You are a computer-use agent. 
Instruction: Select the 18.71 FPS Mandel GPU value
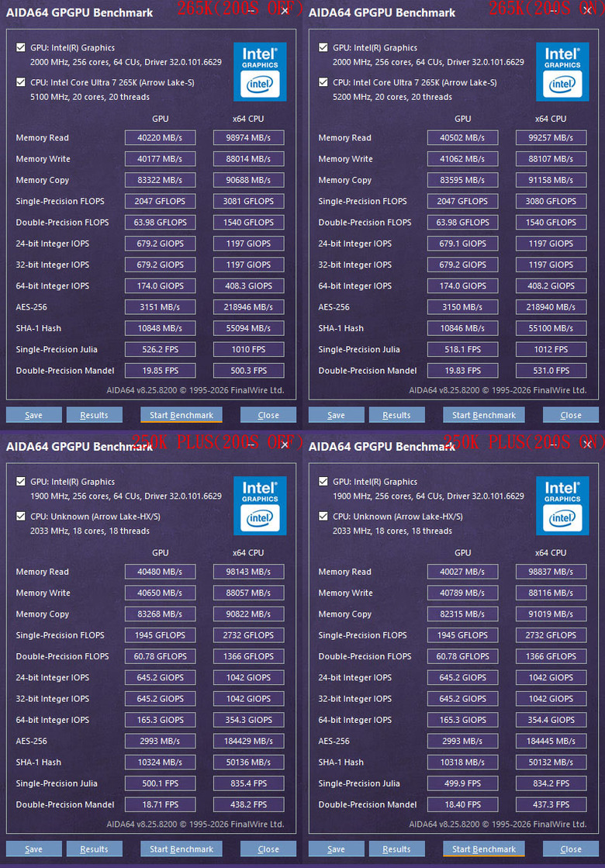(160, 804)
